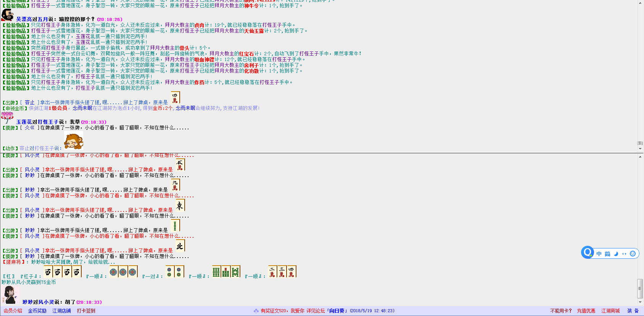Click 打怪王子 in 王莲花's 我草 message

48,122
